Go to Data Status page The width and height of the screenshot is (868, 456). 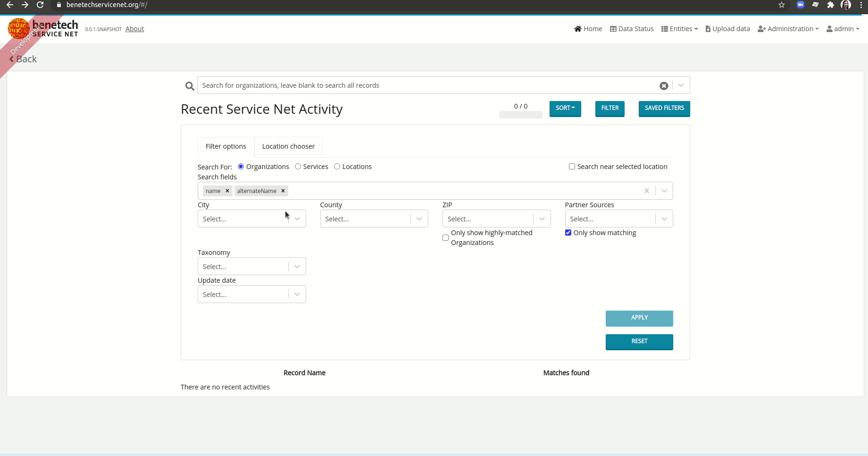[632, 29]
